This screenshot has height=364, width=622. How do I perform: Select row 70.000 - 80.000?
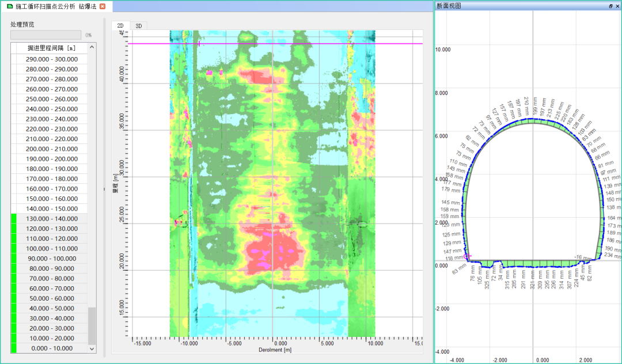52,278
